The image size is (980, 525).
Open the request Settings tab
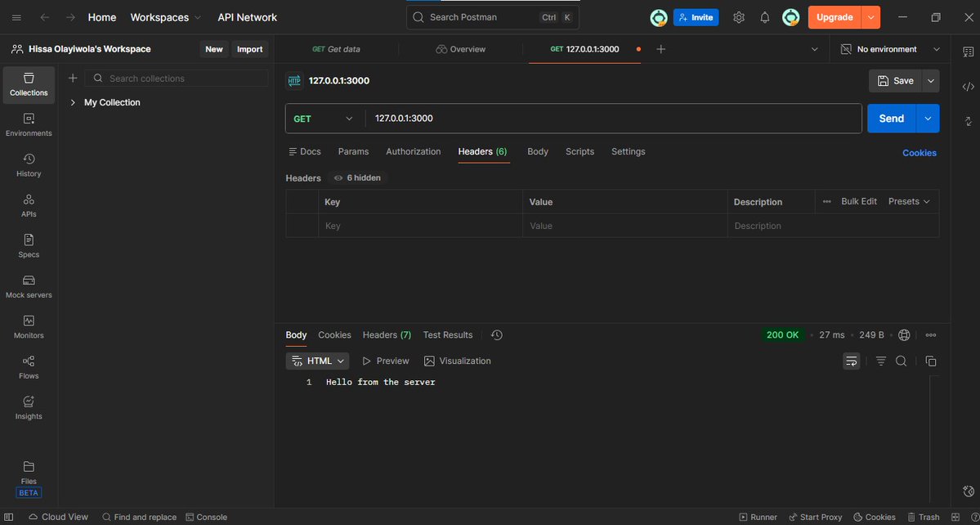(x=628, y=152)
